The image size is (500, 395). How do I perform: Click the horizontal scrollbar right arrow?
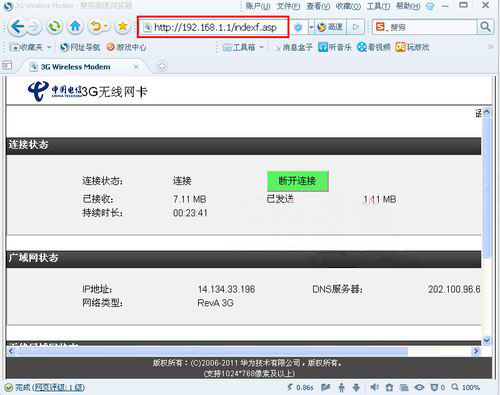476,351
